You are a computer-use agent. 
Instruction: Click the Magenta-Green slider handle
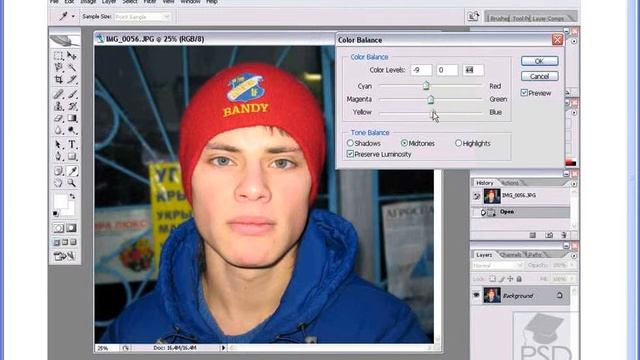coord(430,99)
